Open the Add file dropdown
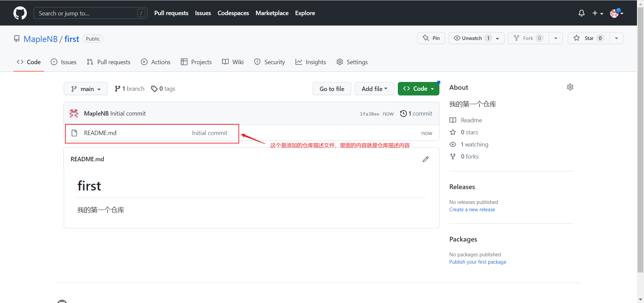Image resolution: width=644 pixels, height=303 pixels. coord(374,89)
